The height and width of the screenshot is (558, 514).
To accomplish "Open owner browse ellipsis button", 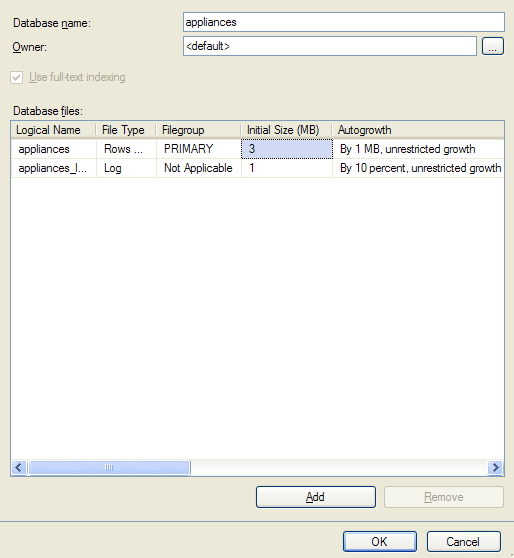I will coord(493,46).
